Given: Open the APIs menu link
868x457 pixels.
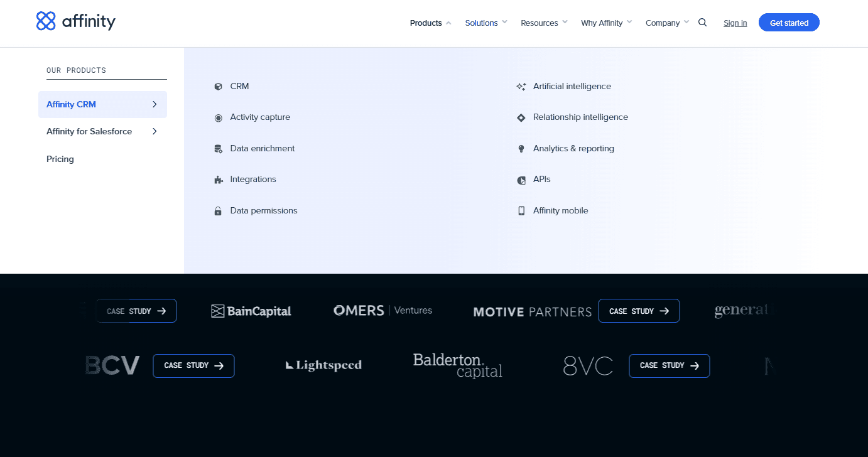Looking at the screenshot, I should pos(542,180).
